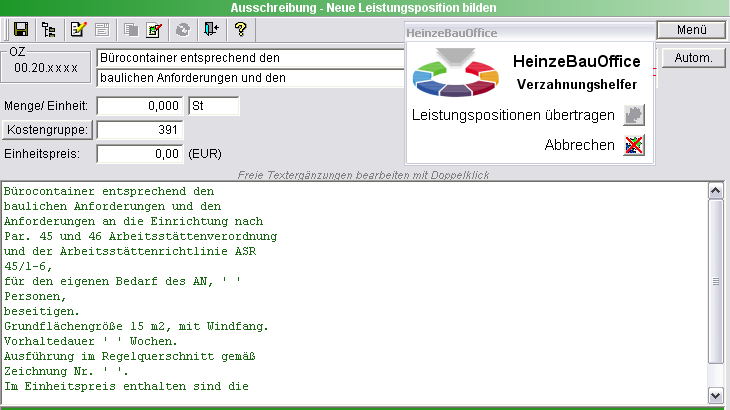Click the Leistungspositionen übertragen label
Viewport: 730px width, 410px height.
(513, 115)
